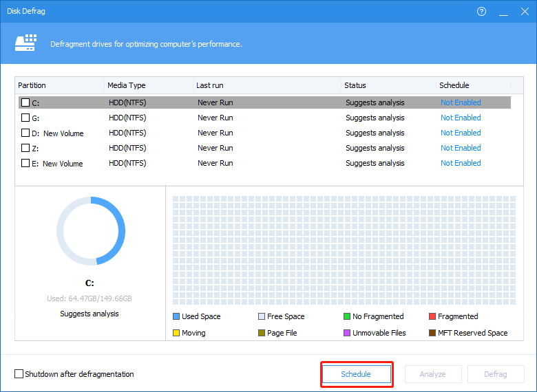Click the Disk Defrag drive icon in the header
This screenshot has width=537, height=392.
[25, 43]
